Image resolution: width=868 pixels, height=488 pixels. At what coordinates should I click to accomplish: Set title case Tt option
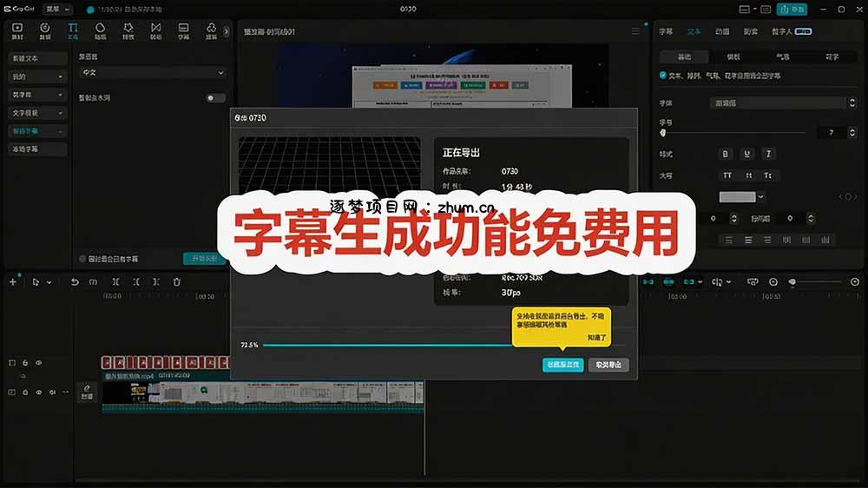pyautogui.click(x=768, y=175)
